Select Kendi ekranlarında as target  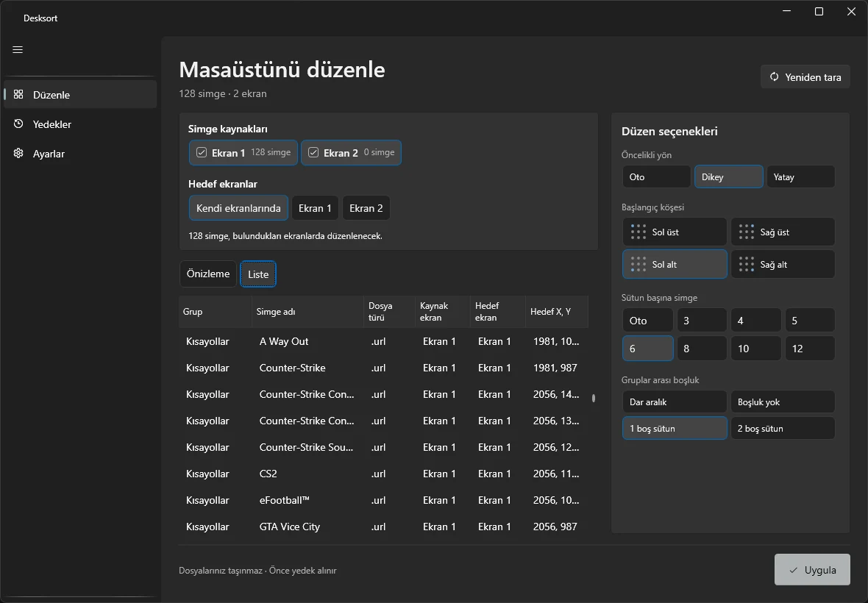point(238,208)
